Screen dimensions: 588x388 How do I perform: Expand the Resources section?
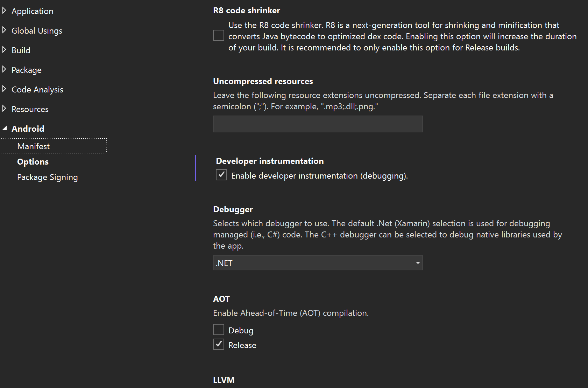[4, 109]
